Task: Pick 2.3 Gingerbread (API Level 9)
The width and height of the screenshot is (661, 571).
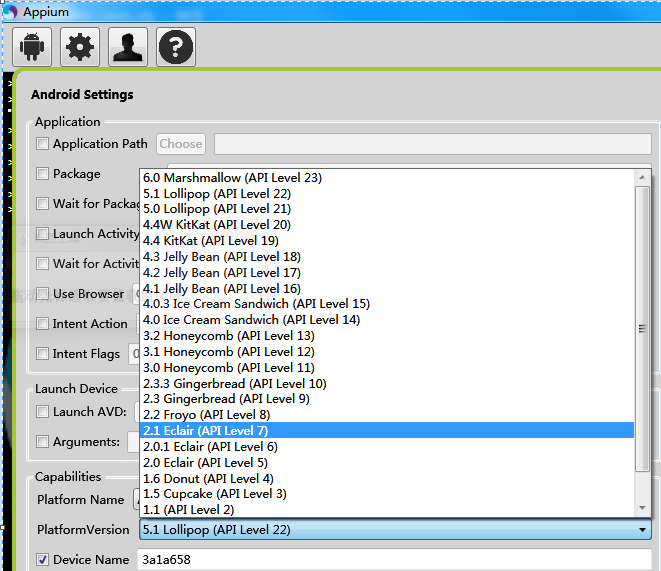Action: click(387, 399)
